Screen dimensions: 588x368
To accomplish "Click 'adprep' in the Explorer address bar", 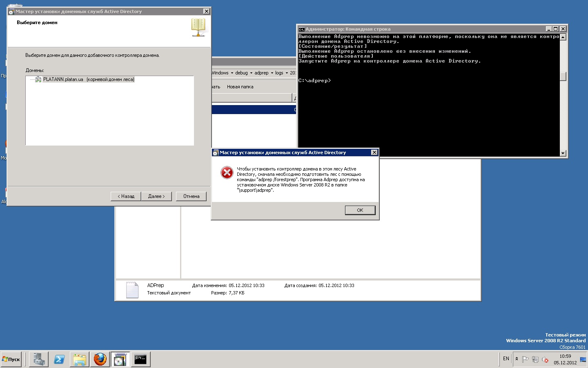I will tap(261, 73).
